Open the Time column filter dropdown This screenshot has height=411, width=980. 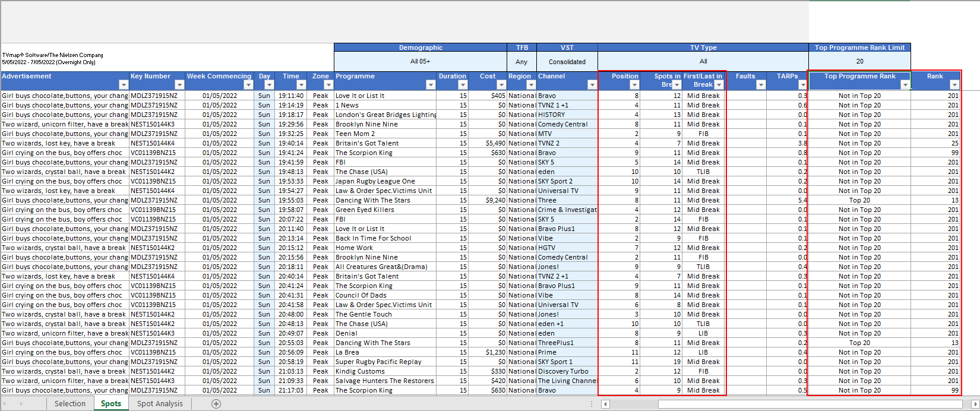301,85
